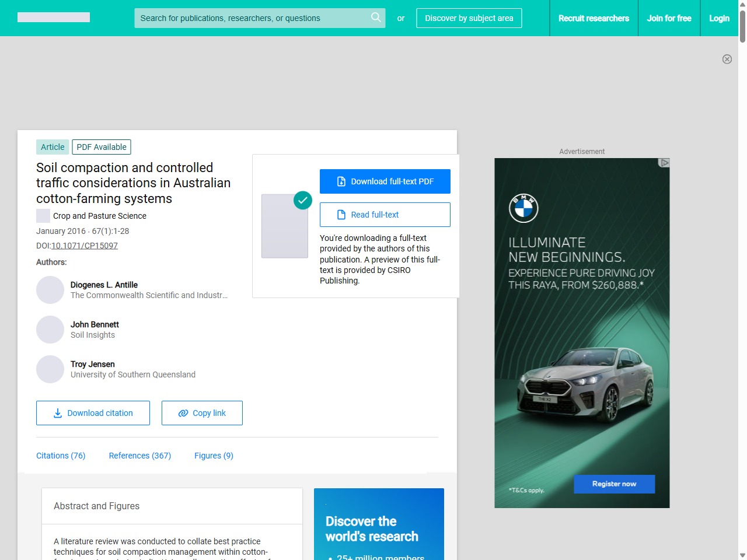Open the Figures (9) tab
The image size is (747, 560).
coord(214,456)
